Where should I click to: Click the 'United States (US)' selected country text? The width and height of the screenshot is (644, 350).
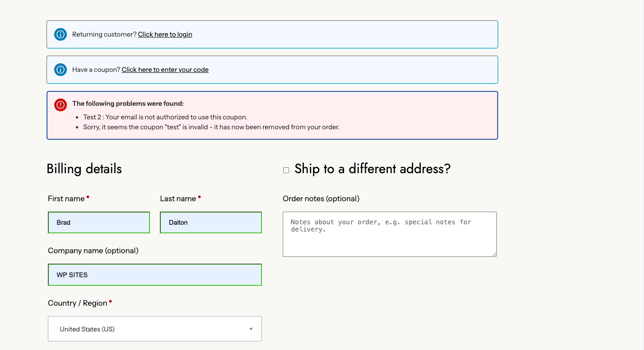pos(87,329)
